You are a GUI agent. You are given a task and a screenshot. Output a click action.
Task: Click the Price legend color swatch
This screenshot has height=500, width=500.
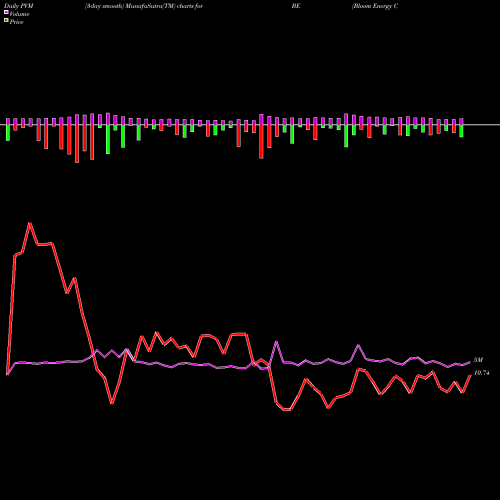pos(6,21)
